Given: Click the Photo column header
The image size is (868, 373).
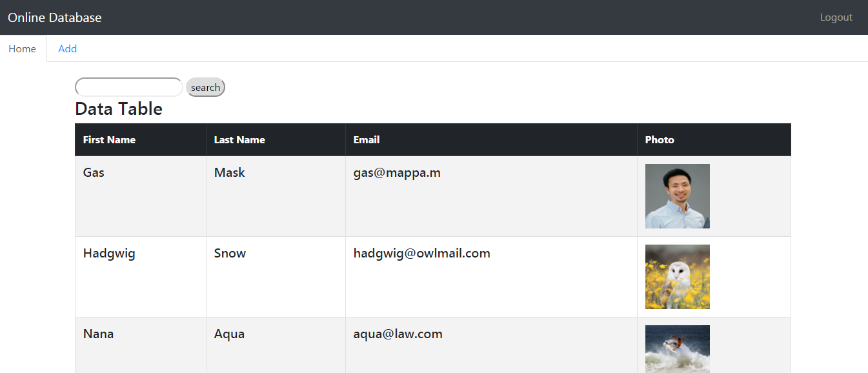Looking at the screenshot, I should tap(660, 140).
